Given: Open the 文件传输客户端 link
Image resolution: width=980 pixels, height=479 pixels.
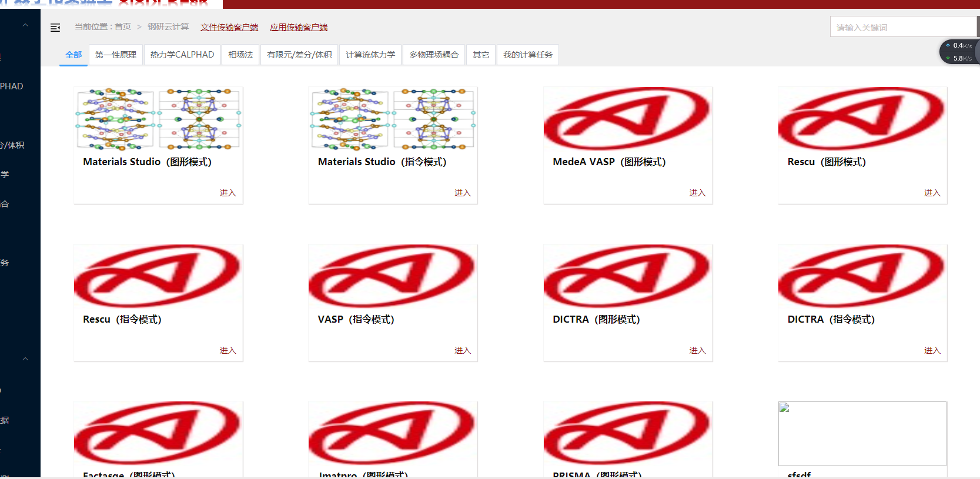Looking at the screenshot, I should (229, 27).
